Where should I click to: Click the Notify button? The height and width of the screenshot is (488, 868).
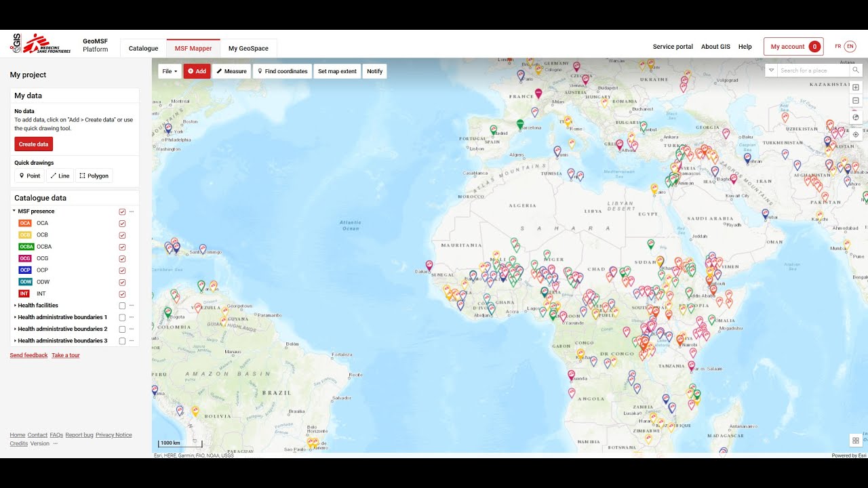374,71
